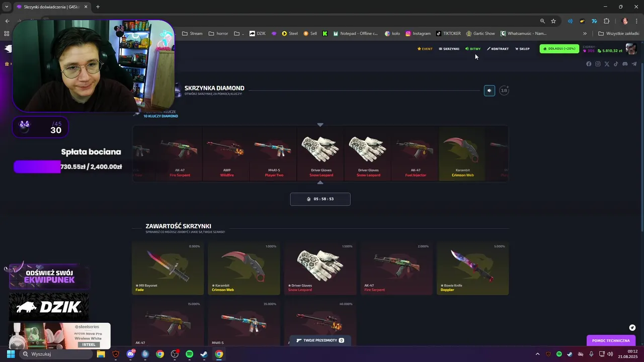Select the M9 Bayonet Fade item card
Viewport: 644px width, 362px height.
click(x=168, y=268)
